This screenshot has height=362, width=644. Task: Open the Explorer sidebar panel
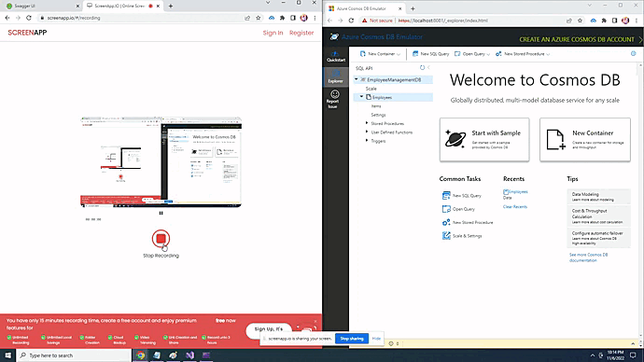click(x=336, y=77)
